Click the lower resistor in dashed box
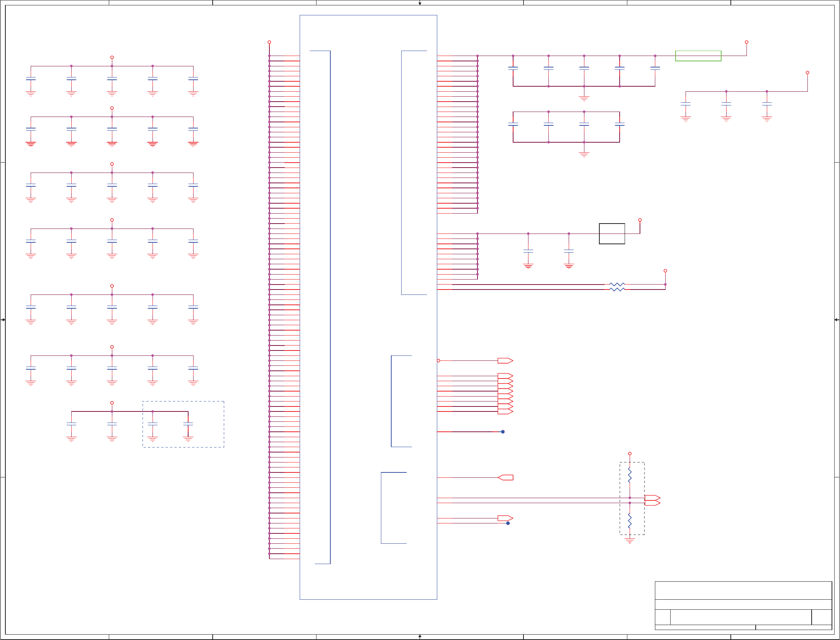 pyautogui.click(x=630, y=521)
